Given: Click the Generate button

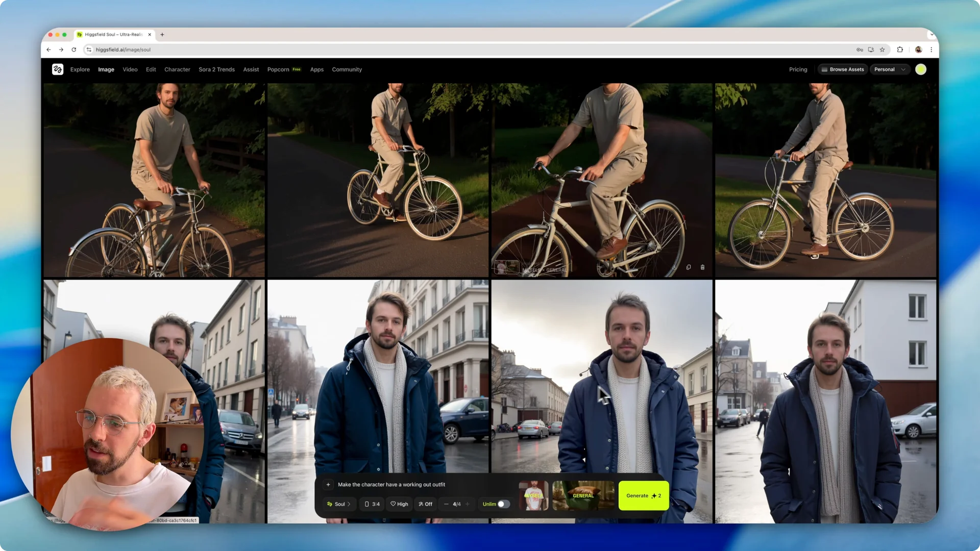Looking at the screenshot, I should [643, 495].
